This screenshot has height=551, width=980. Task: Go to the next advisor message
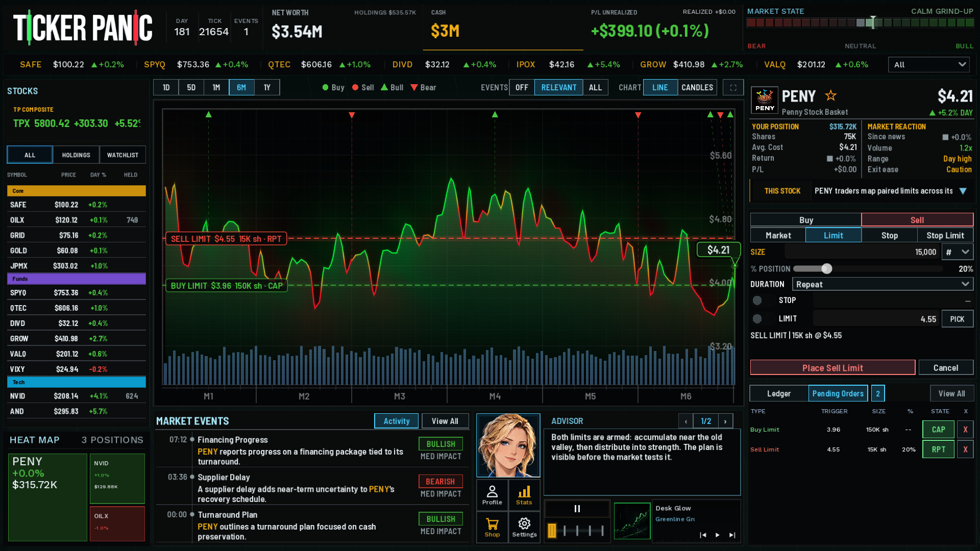(x=725, y=421)
